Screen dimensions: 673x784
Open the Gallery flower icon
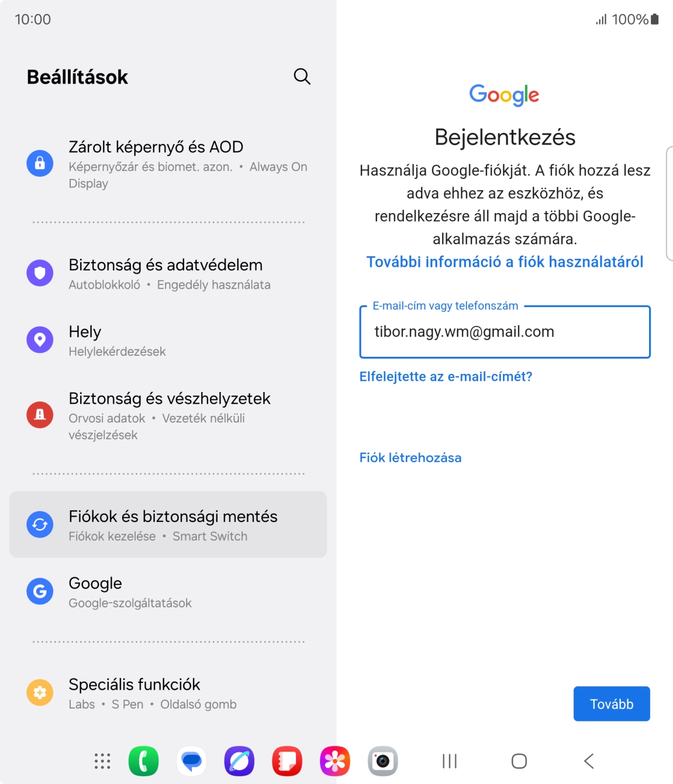(x=335, y=761)
